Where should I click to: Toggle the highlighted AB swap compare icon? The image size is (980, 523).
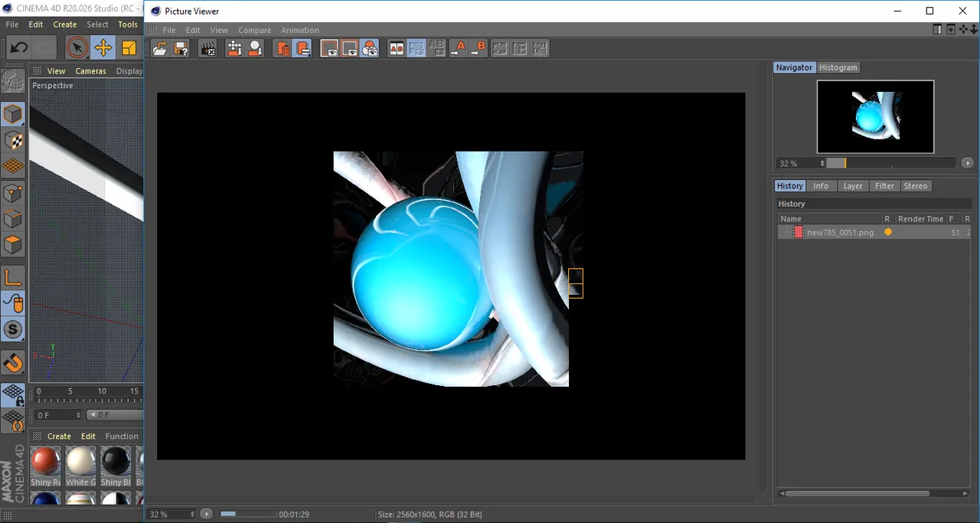tap(416, 48)
